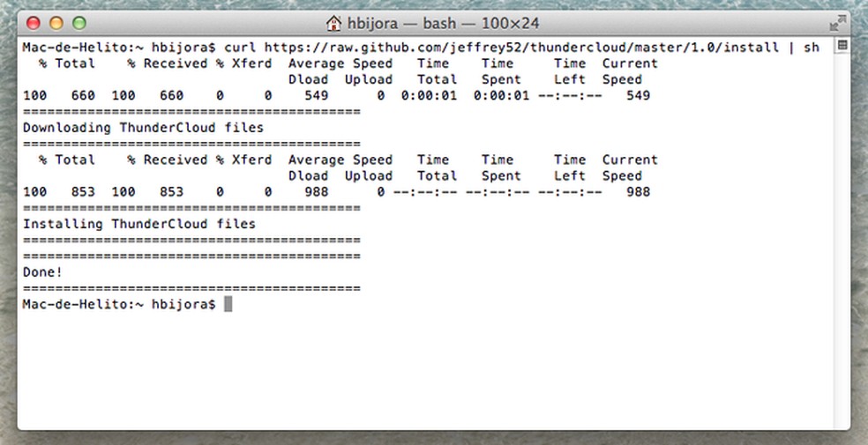
Task: Click the last prompt 'Mac-de-Helito:~ hbijora$'
Action: (119, 304)
